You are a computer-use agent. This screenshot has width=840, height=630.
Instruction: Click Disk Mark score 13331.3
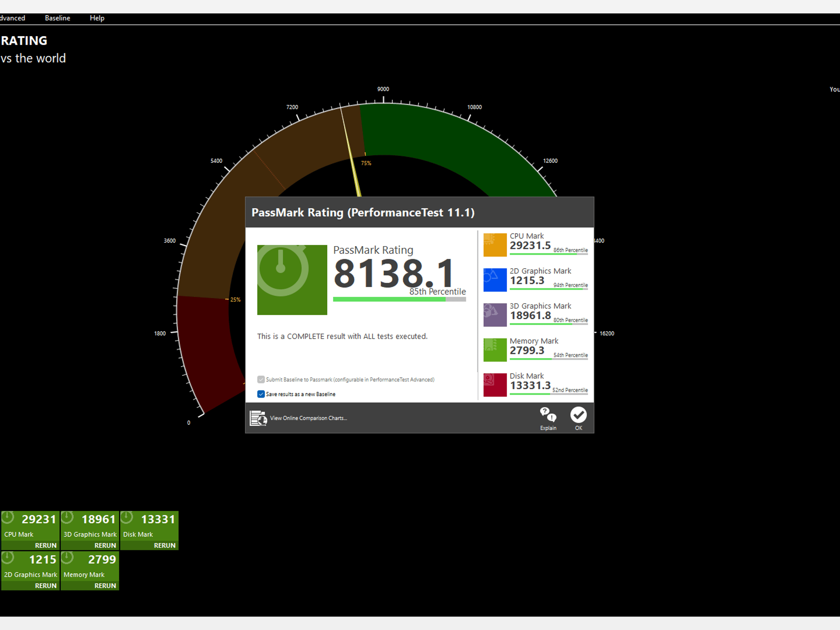(x=530, y=386)
